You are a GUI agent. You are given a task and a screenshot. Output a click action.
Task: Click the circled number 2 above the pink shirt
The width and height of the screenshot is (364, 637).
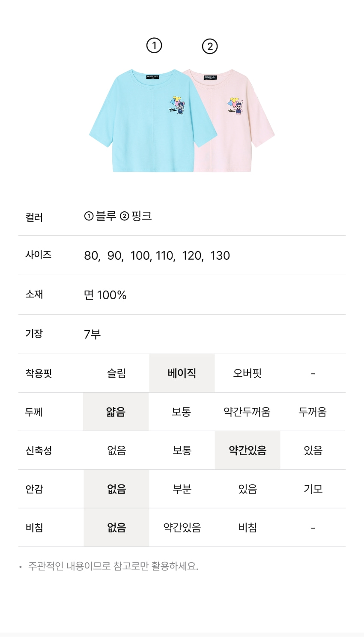210,46
